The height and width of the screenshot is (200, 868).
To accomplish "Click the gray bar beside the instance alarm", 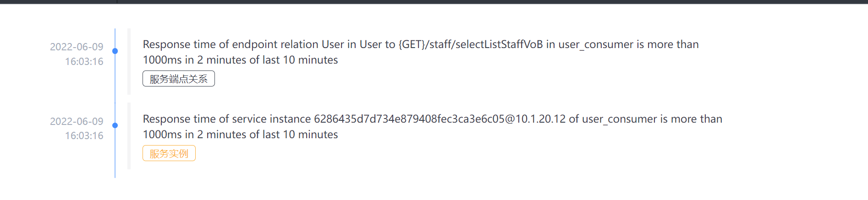I will point(129,136).
